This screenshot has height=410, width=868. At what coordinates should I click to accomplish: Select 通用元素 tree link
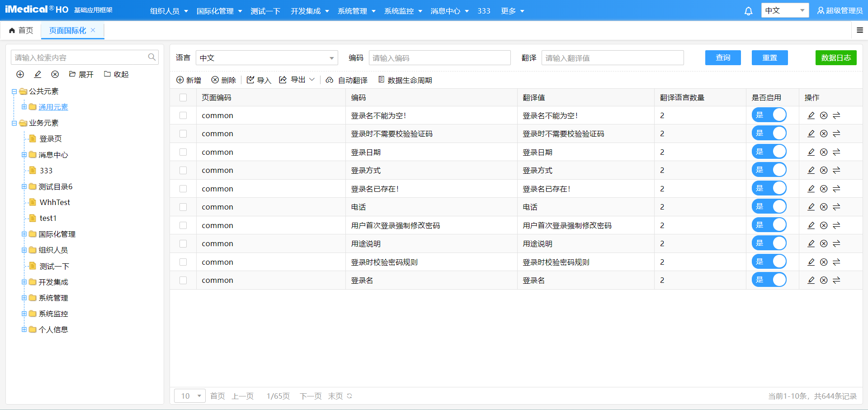click(53, 107)
